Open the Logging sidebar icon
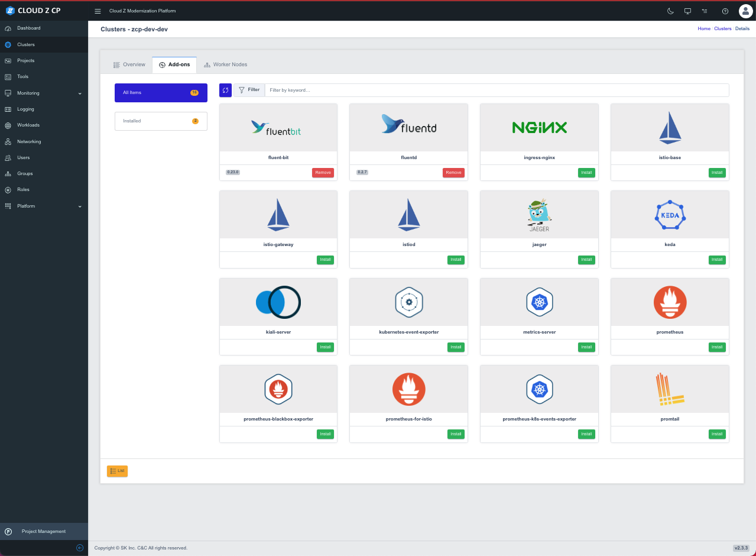 (x=8, y=109)
